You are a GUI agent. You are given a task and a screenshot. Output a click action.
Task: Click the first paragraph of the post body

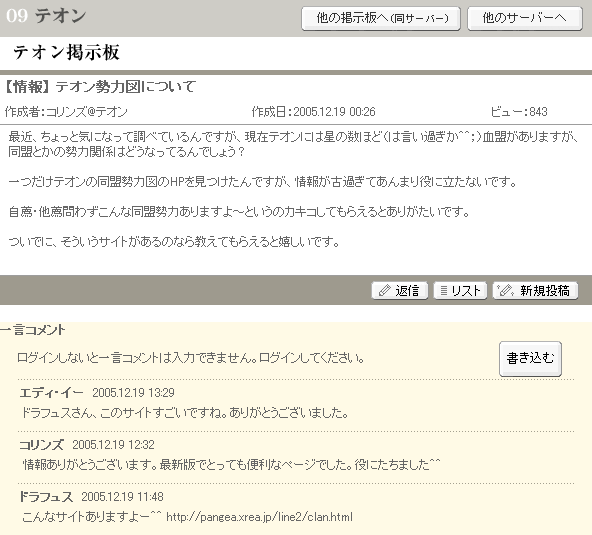click(x=293, y=144)
